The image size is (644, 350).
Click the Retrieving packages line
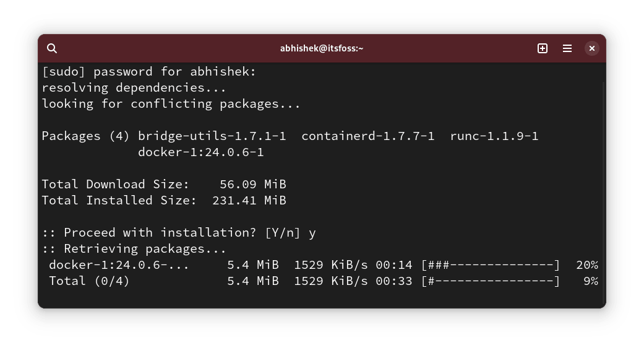coord(134,249)
